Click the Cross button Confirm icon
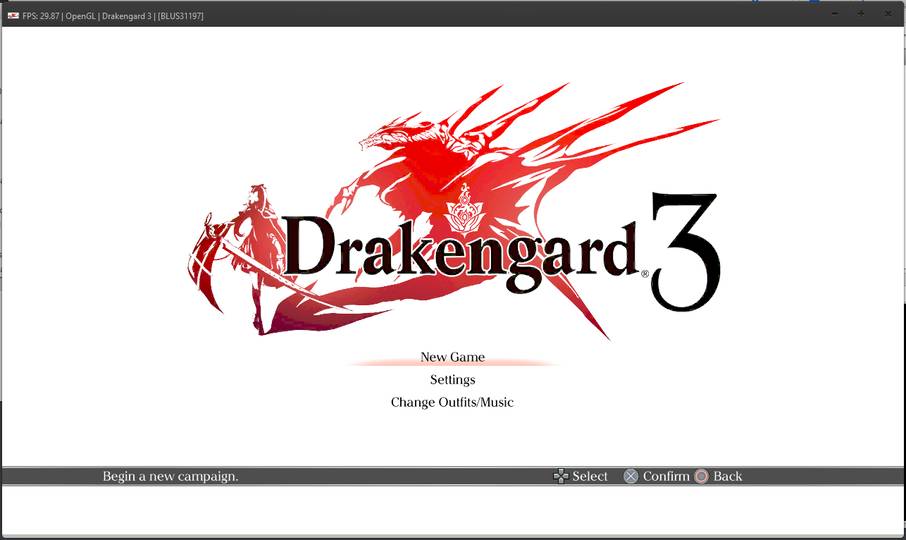This screenshot has width=906, height=540. click(x=630, y=476)
